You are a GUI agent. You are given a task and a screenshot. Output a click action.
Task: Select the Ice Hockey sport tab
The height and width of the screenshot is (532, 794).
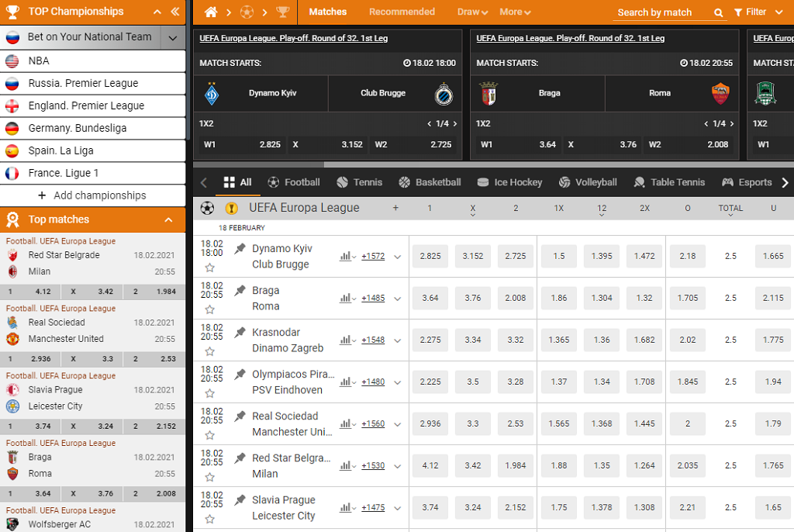click(x=509, y=182)
